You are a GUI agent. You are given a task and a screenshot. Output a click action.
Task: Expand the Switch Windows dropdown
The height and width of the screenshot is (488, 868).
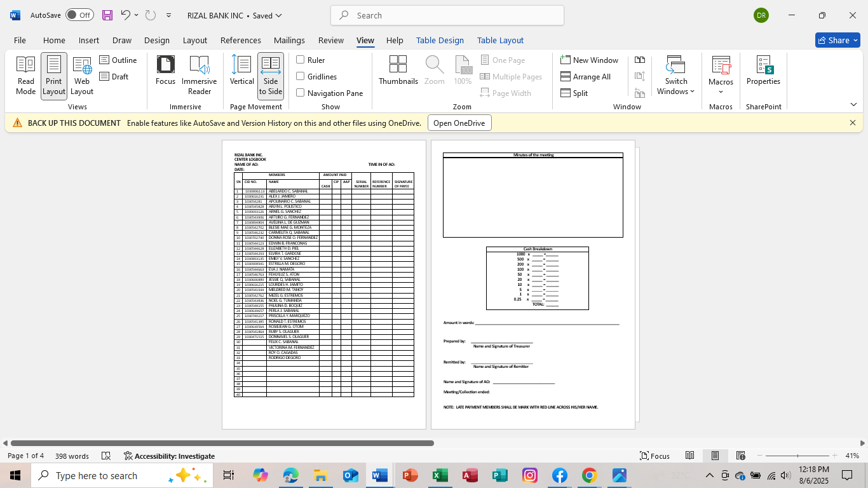pos(676,75)
